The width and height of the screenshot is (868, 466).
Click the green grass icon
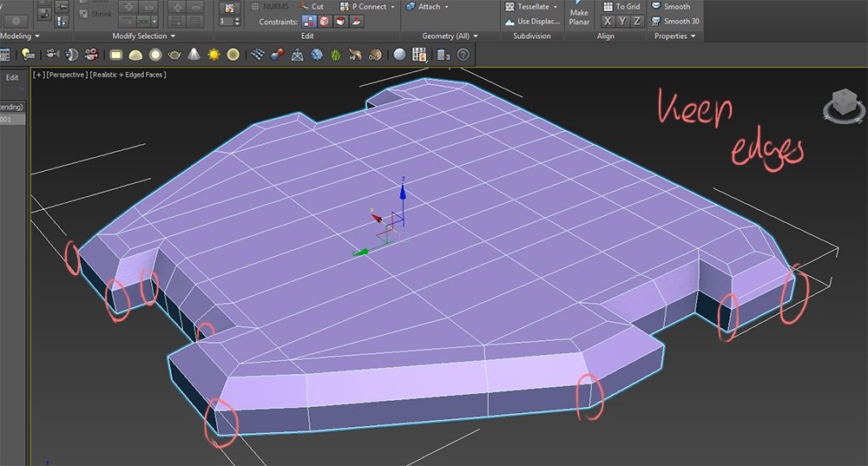pos(336,55)
